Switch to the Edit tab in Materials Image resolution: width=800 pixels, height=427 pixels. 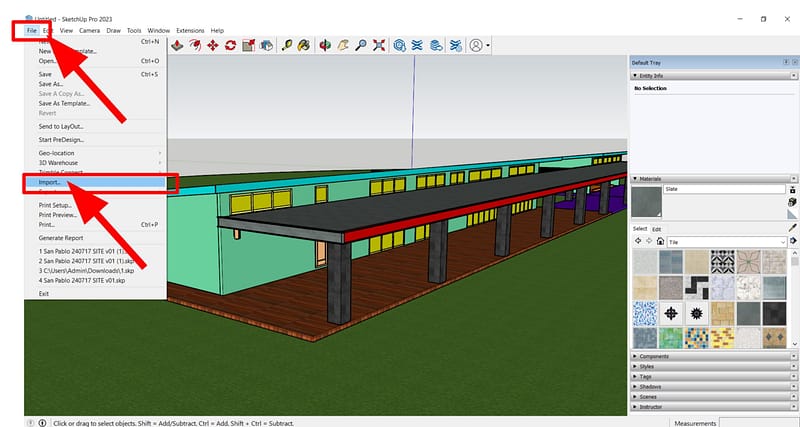(x=657, y=229)
